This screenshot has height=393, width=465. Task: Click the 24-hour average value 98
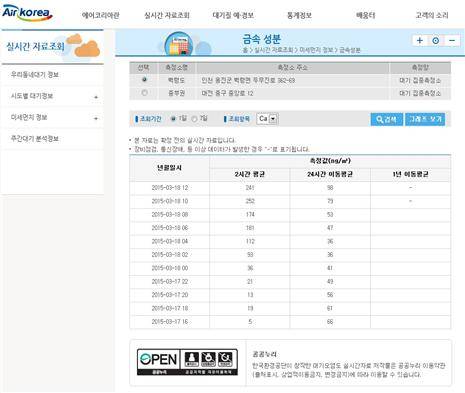[330, 188]
